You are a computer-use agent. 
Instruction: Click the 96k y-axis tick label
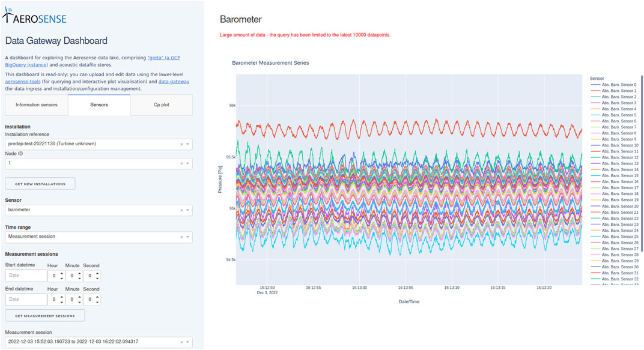coord(232,106)
